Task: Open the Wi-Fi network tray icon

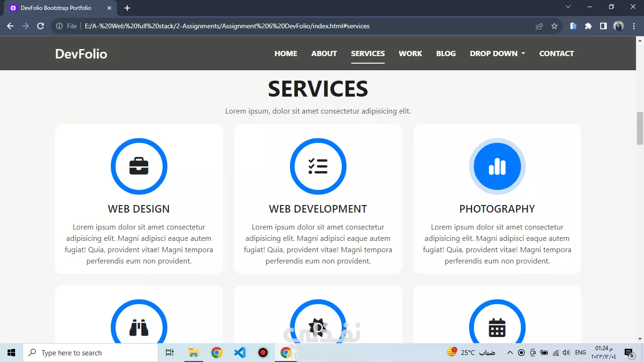Action: 556,353
